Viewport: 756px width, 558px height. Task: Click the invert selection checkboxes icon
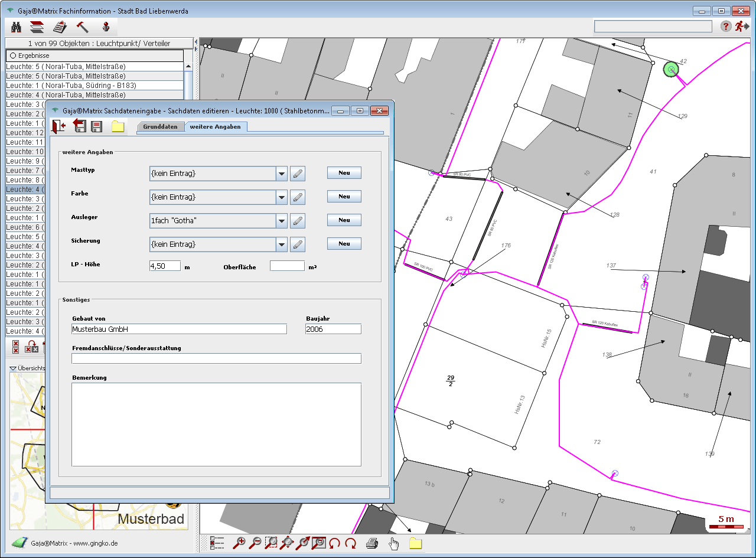32,347
